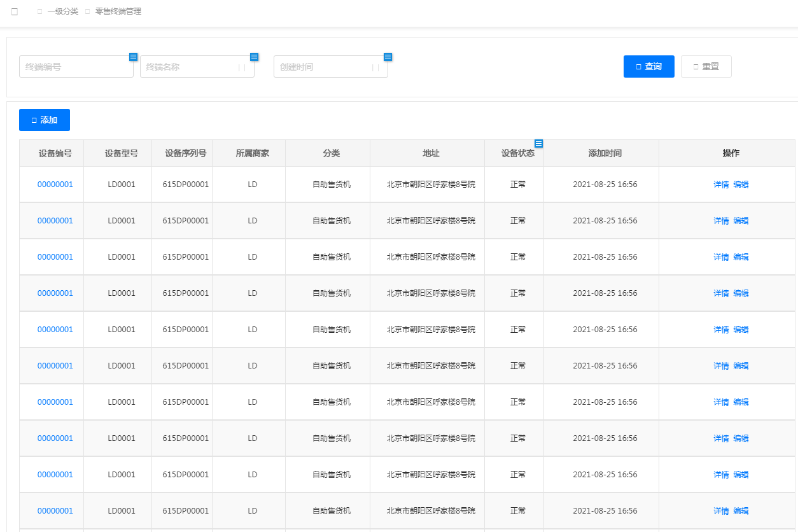Click the 设备状态 column header text
The height and width of the screenshot is (532, 798).
point(518,153)
